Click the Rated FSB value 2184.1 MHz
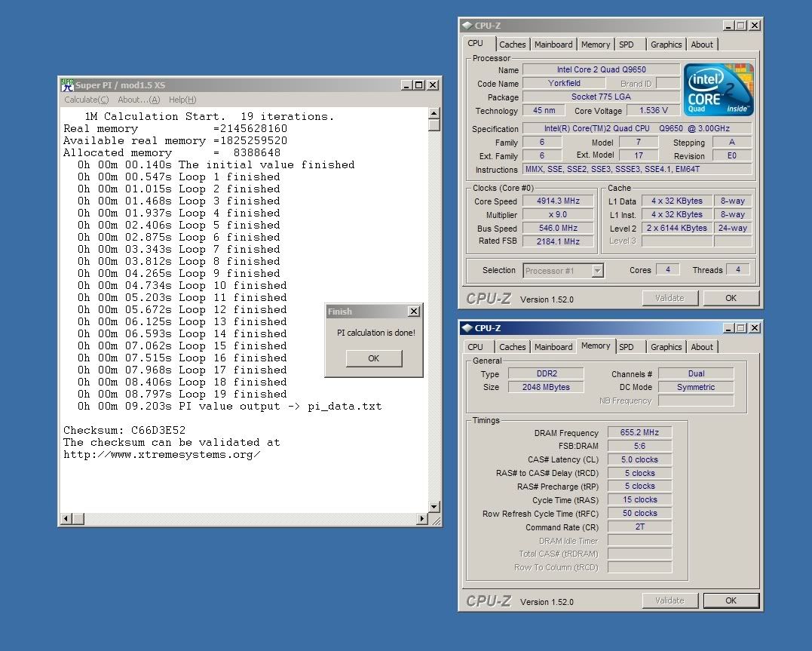812x651 pixels. coord(558,241)
